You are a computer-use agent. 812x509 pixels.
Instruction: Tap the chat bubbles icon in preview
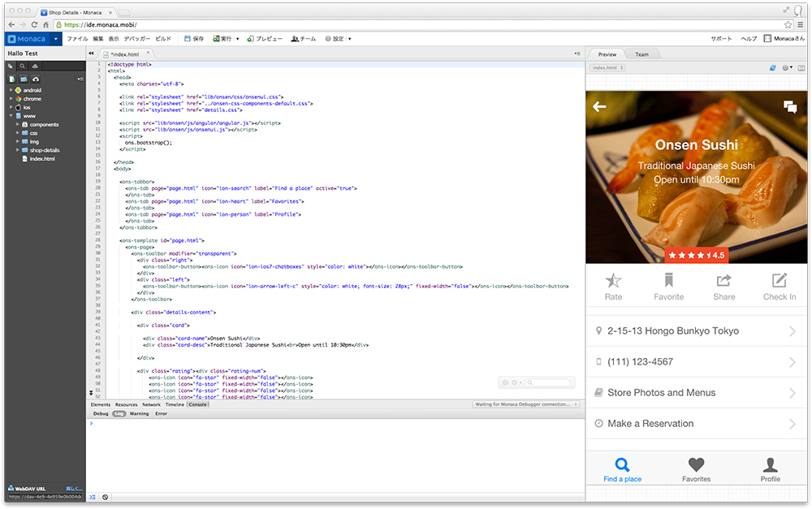[x=789, y=106]
